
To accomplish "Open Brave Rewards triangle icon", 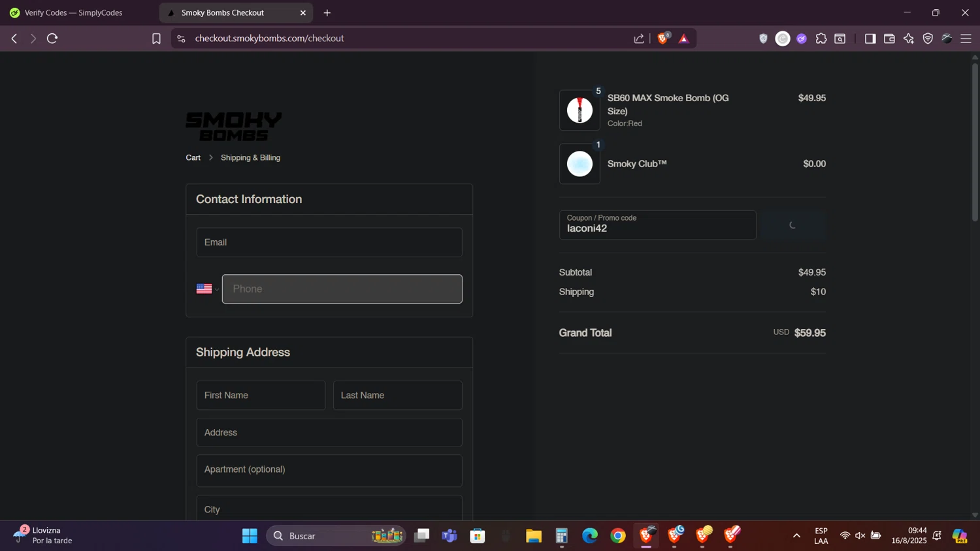I will coord(684,39).
